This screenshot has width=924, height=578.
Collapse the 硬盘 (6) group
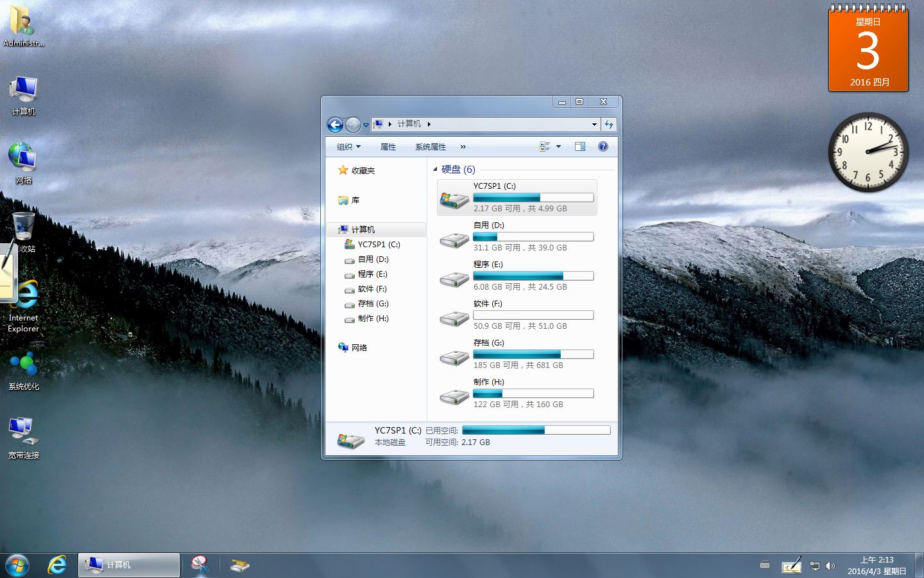(x=435, y=170)
